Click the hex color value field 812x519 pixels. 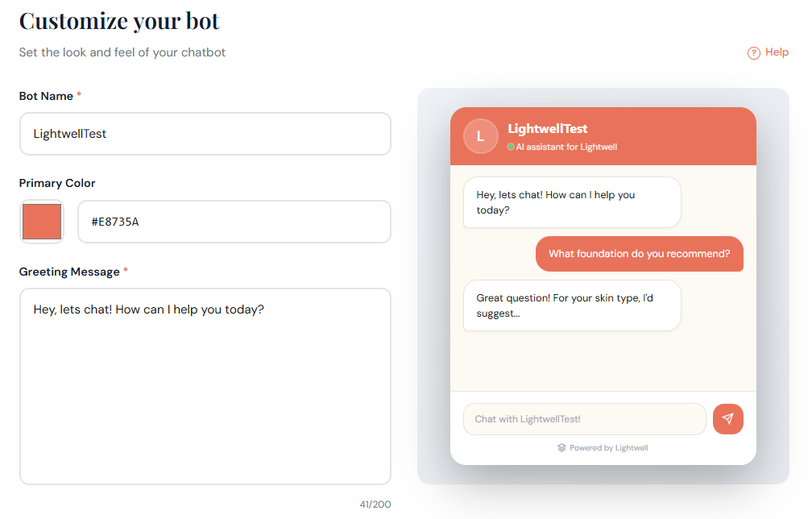click(234, 221)
